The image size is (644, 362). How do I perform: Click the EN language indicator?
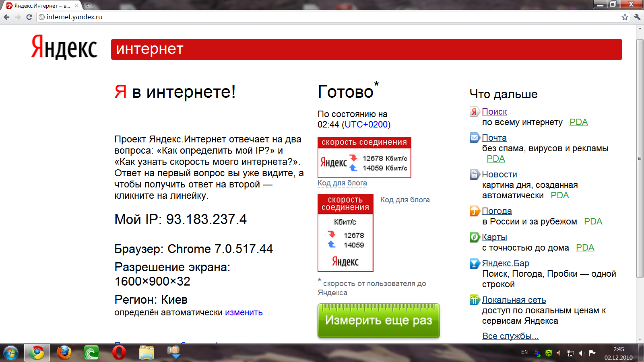(x=524, y=352)
